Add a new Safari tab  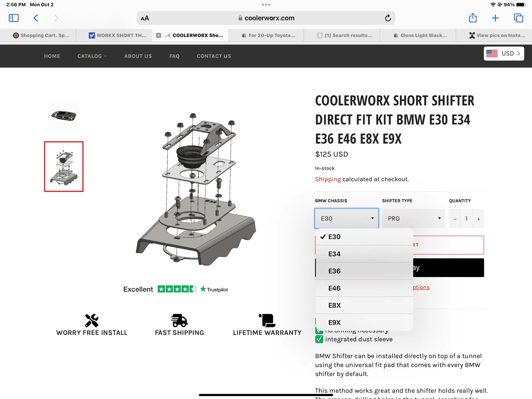pos(495,18)
